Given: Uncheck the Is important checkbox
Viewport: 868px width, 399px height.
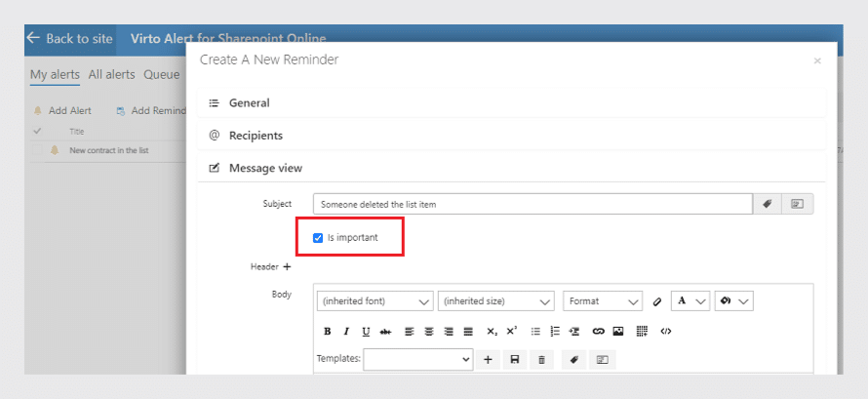Looking at the screenshot, I should tap(318, 238).
